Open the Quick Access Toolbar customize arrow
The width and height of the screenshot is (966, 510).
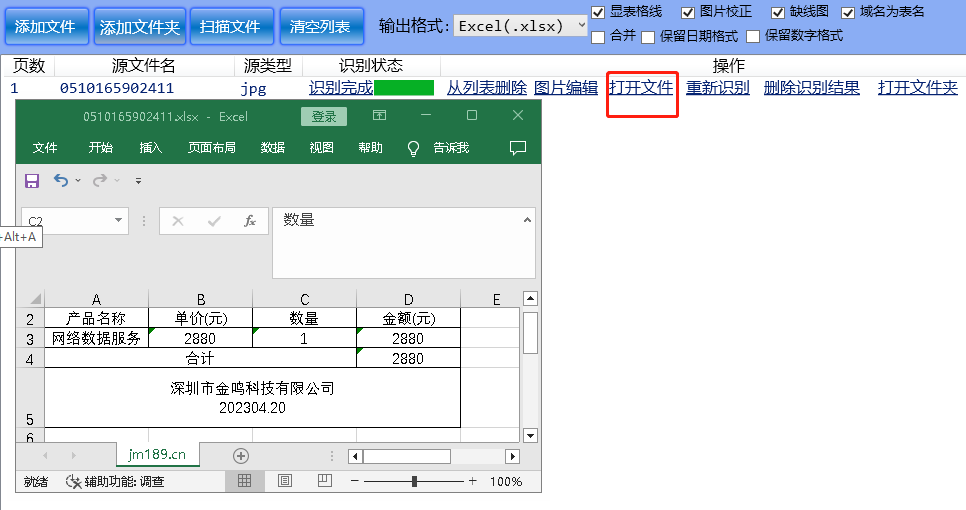139,180
